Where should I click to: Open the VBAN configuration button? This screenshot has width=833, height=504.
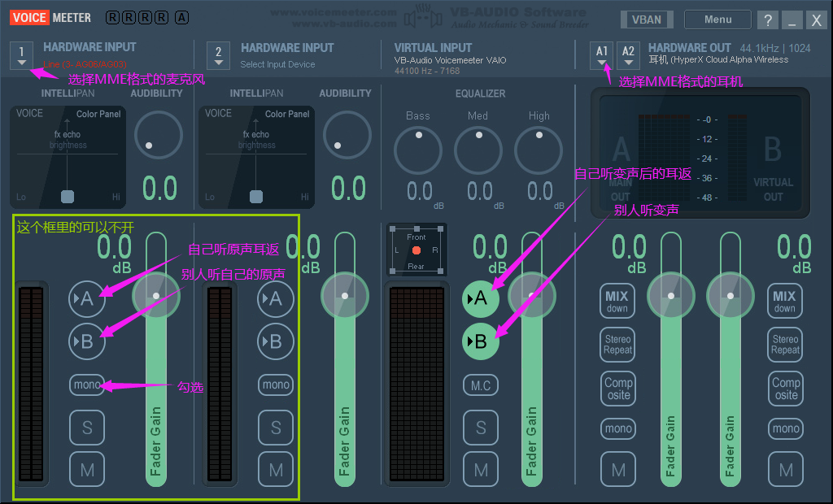[647, 20]
